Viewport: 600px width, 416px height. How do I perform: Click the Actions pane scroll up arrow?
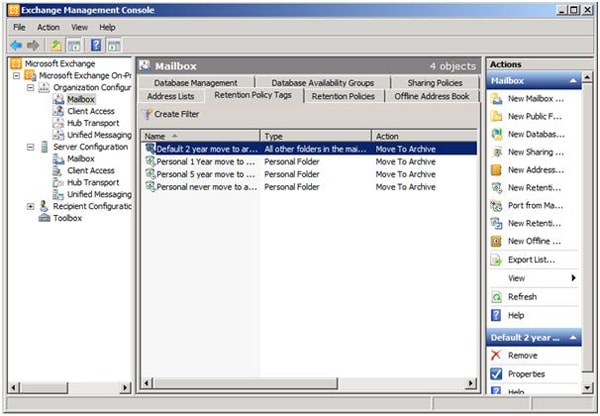587,77
